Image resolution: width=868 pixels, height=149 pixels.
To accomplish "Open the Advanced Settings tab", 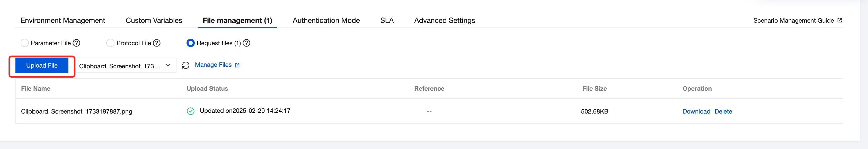I will (x=445, y=21).
